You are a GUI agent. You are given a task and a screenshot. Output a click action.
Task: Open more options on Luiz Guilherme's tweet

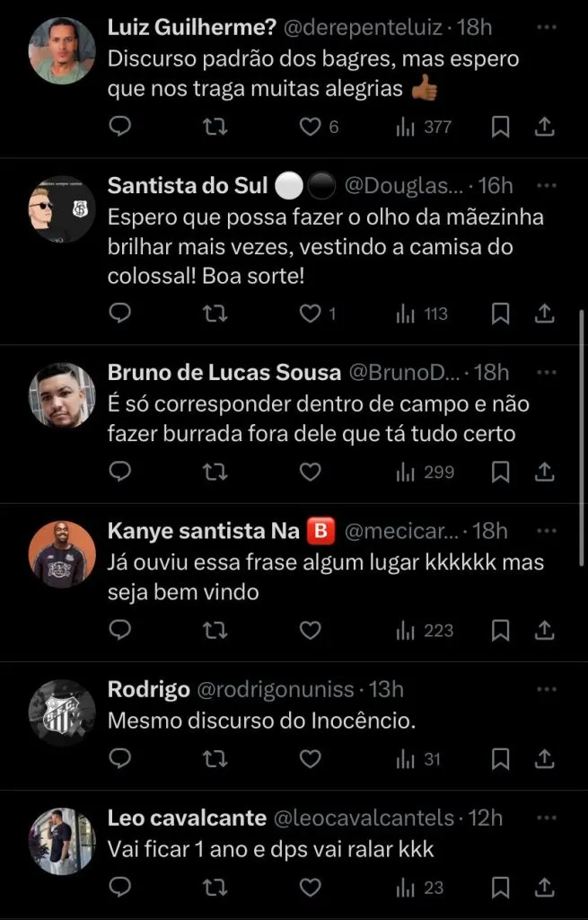coord(546,28)
